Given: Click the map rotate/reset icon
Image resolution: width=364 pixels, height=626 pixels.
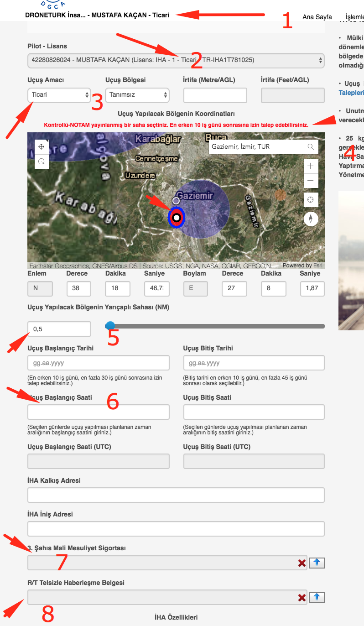Looking at the screenshot, I should coord(42,161).
